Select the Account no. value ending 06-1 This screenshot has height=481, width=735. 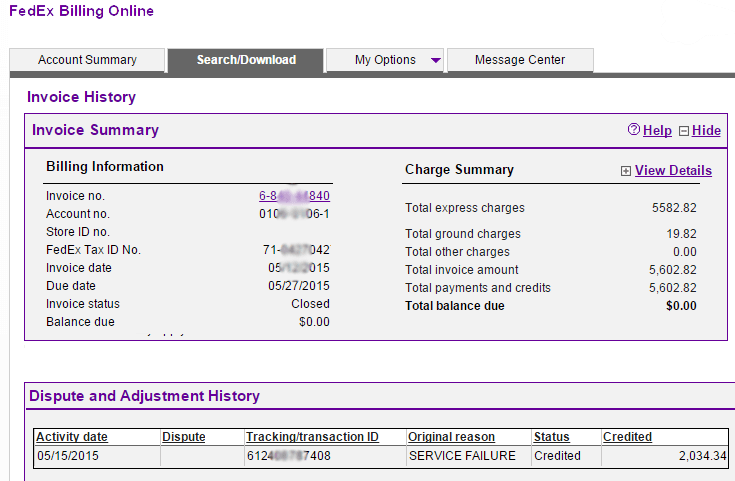[294, 214]
